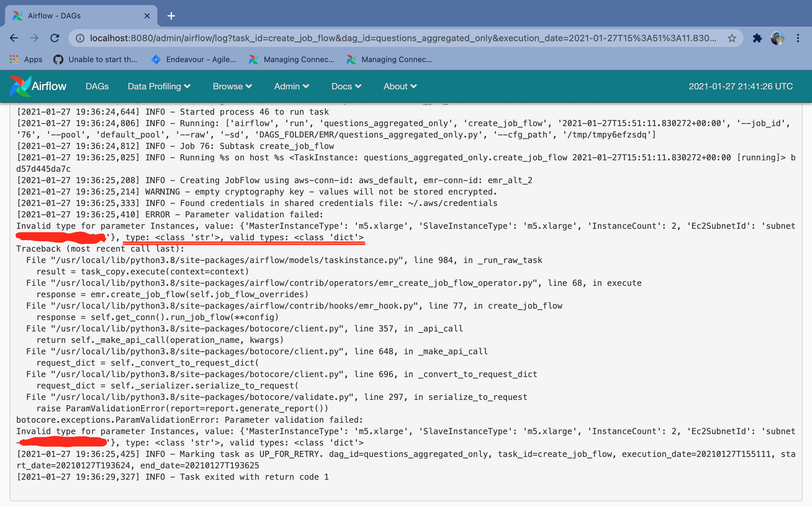
Task: Open the browser extensions puzzle icon
Action: (757, 38)
